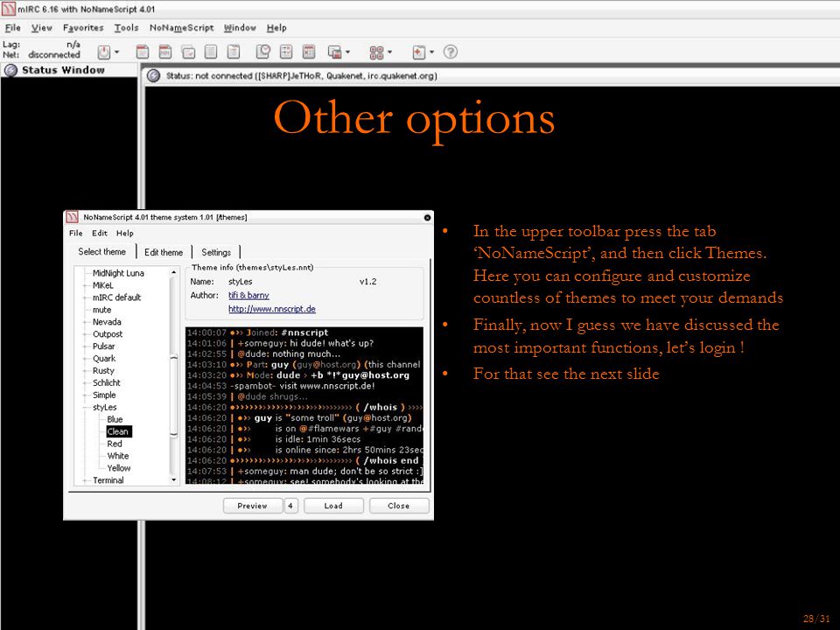Click the red table grid toolbar icon
The image size is (840, 630).
tap(309, 52)
